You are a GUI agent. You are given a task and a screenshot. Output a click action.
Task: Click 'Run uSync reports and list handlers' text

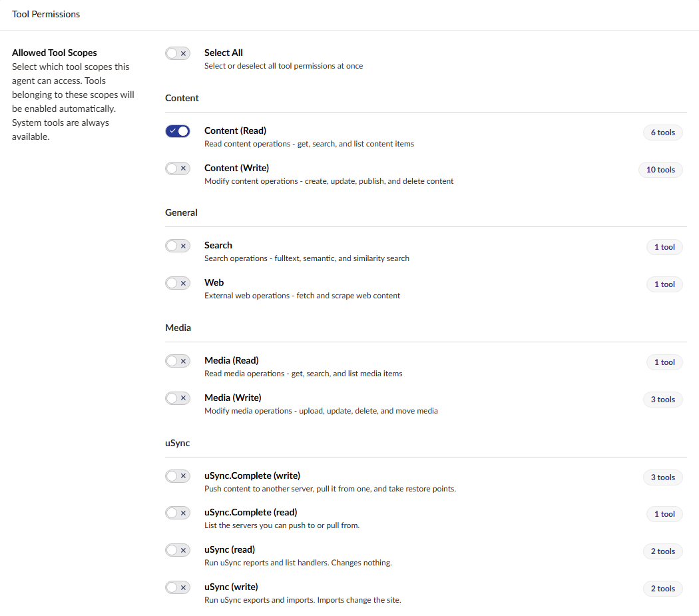pos(298,563)
